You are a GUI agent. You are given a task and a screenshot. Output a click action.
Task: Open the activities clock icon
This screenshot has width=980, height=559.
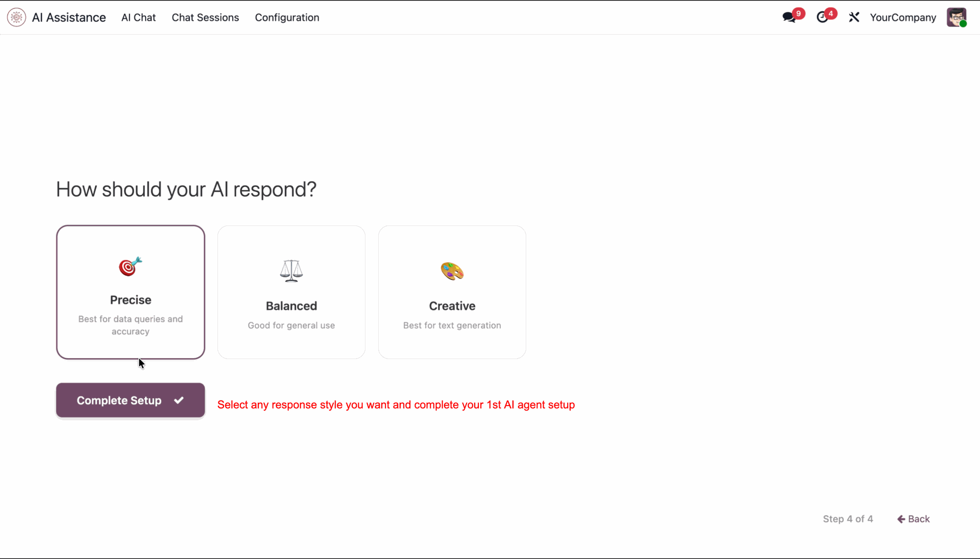(822, 17)
